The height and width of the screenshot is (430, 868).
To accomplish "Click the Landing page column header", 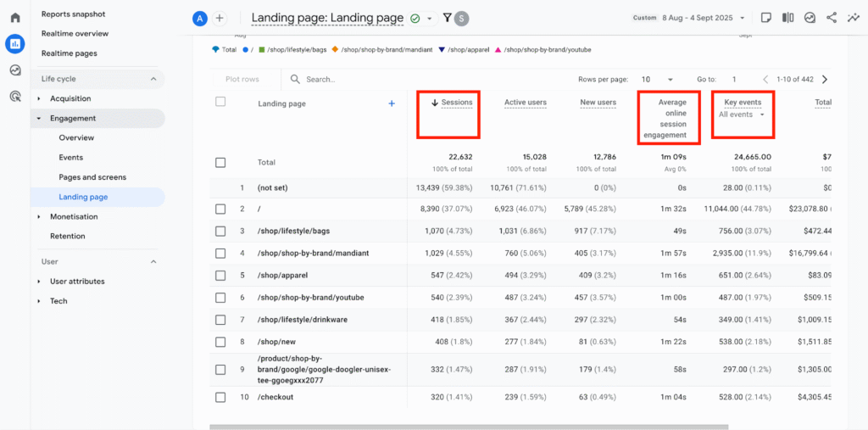I will pos(281,103).
